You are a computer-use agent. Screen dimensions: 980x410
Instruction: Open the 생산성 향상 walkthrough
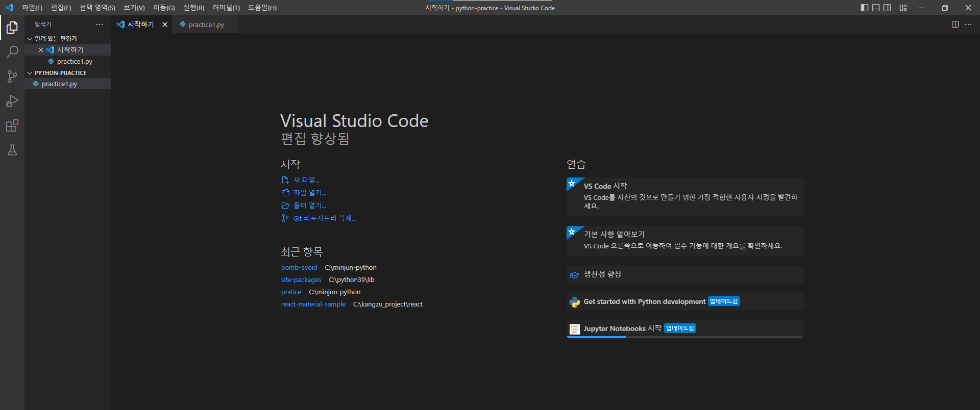click(685, 274)
